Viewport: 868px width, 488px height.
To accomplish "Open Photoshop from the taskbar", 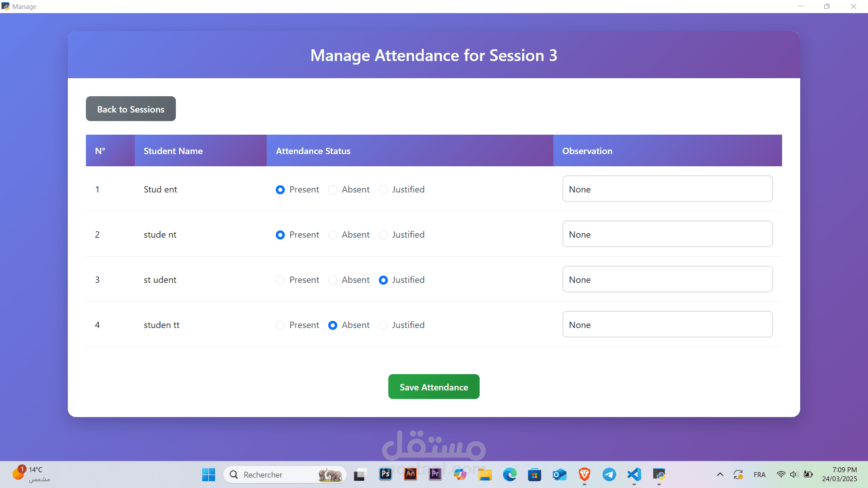I will 385,474.
